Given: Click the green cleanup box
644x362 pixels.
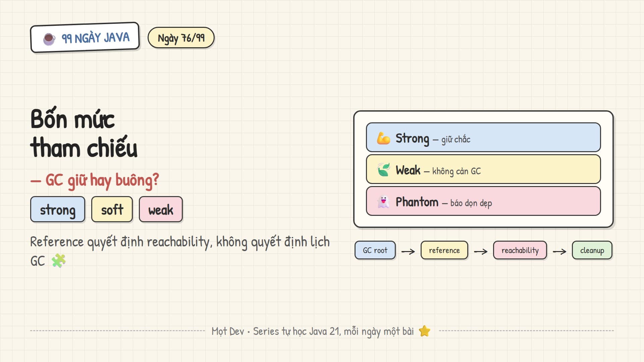Looking at the screenshot, I should (x=592, y=250).
